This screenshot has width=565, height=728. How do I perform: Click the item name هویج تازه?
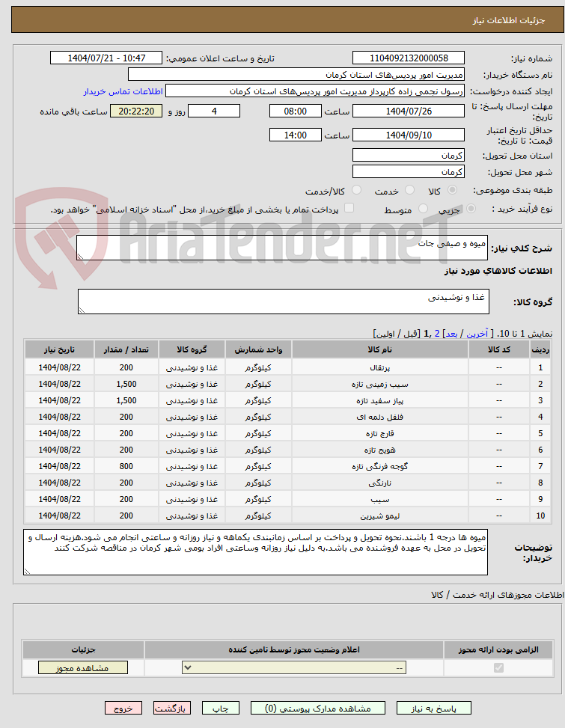click(x=379, y=450)
